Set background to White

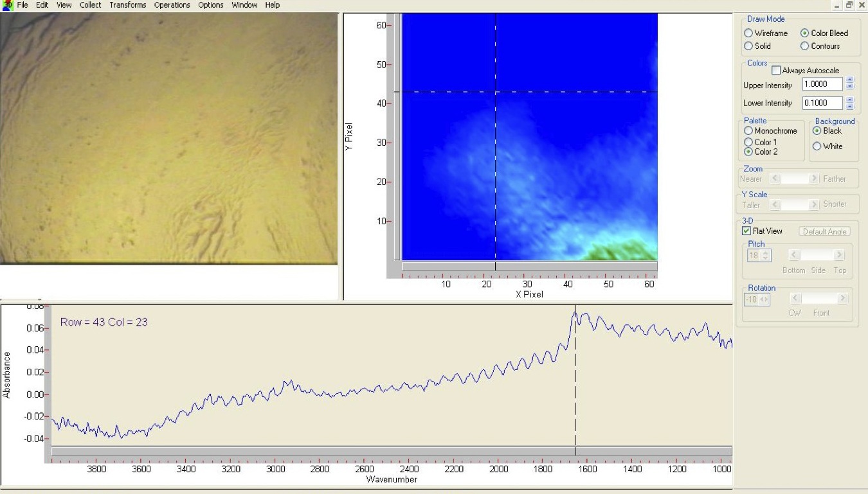click(x=817, y=146)
